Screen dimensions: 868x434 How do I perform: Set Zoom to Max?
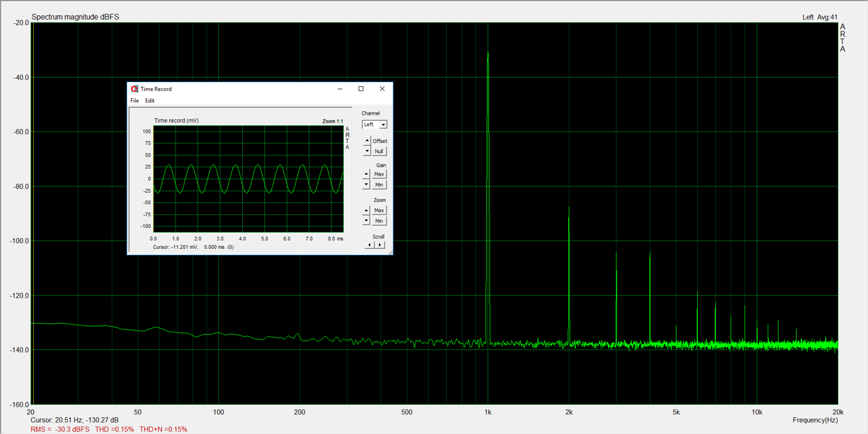tap(379, 210)
